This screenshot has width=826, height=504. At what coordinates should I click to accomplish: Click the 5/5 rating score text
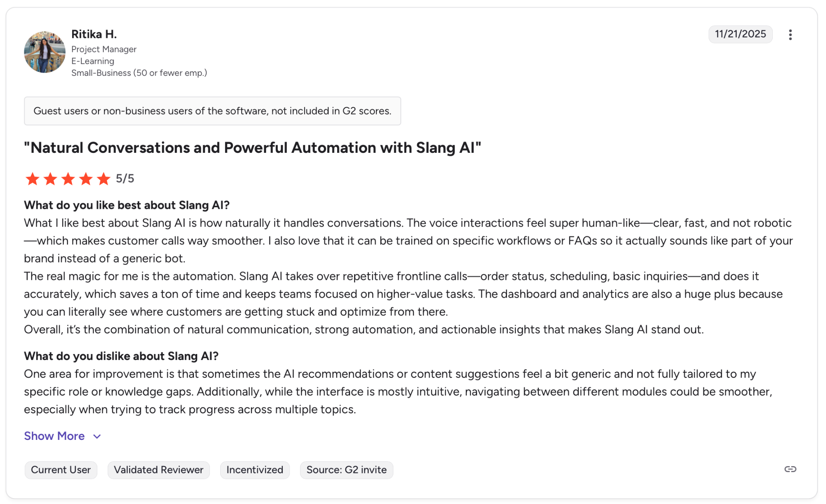click(x=125, y=179)
